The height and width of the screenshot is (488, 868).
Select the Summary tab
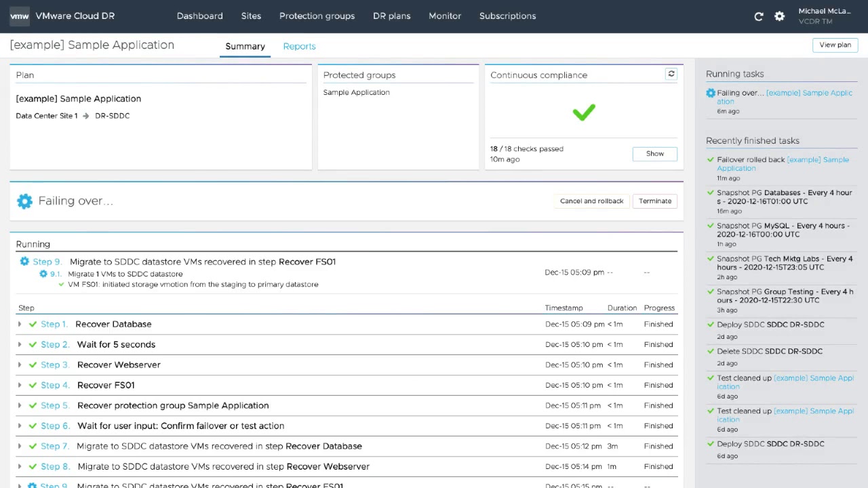point(245,46)
